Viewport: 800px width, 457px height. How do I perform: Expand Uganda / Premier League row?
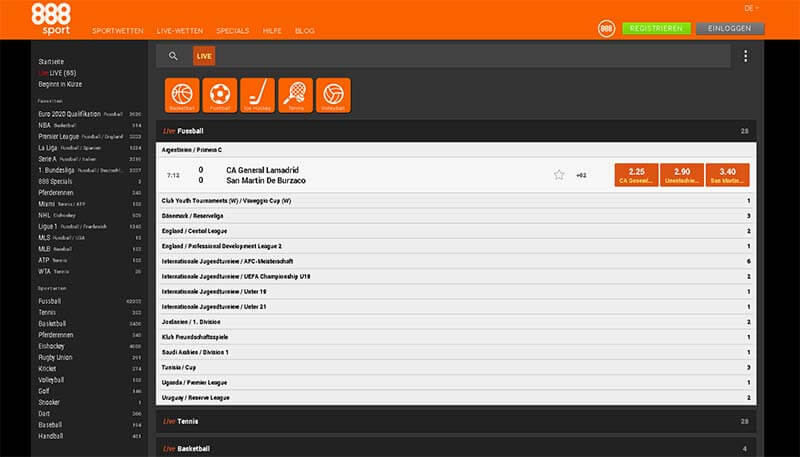pyautogui.click(x=456, y=383)
